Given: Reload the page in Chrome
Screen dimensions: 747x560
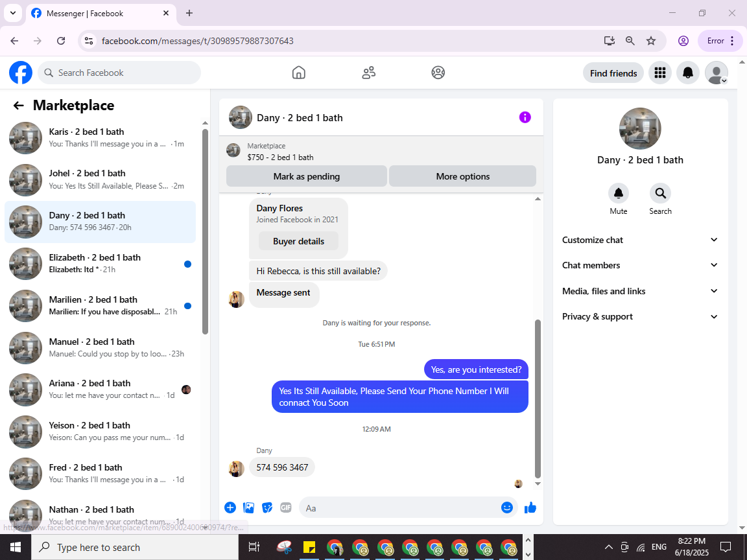Looking at the screenshot, I should click(61, 41).
